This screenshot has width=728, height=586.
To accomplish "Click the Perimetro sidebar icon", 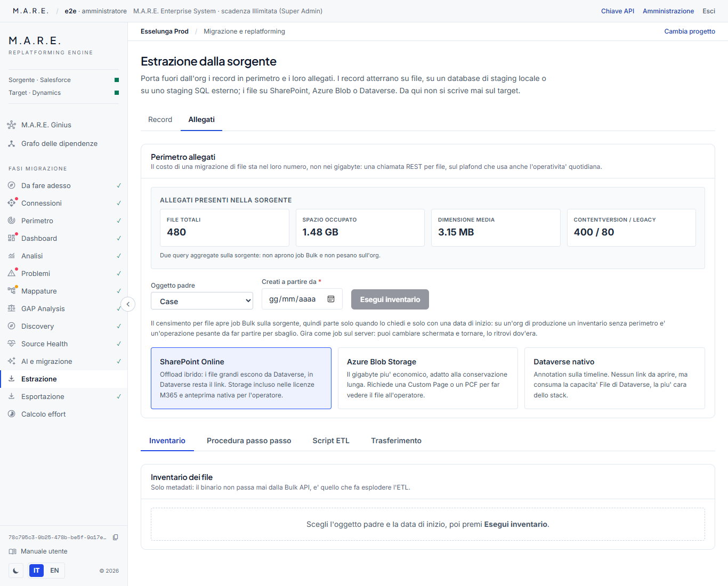I will coord(11,221).
